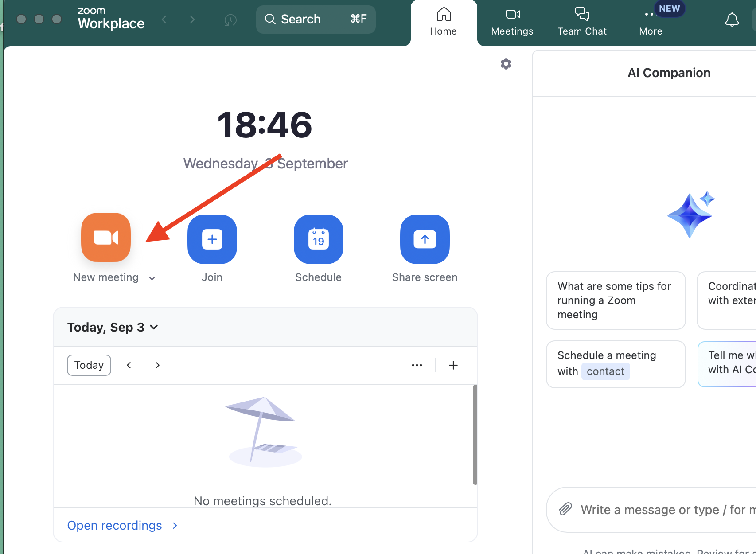Go back with the title bar left arrow
Screen dimensions: 756x554
click(164, 20)
